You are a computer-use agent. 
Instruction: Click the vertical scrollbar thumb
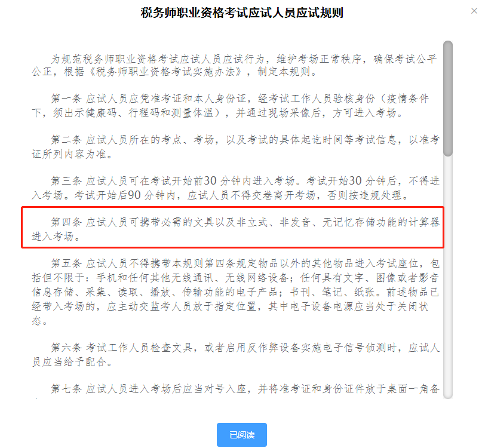pos(448,99)
